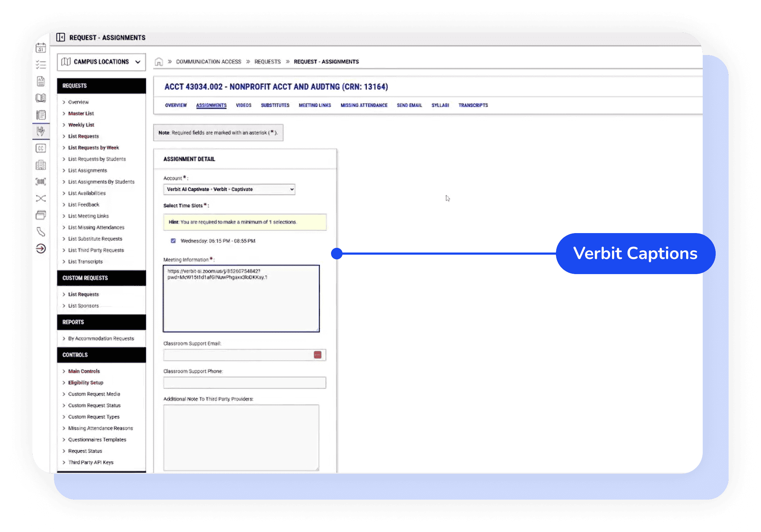Image resolution: width=761 pixels, height=532 pixels.
Task: Open the building icon in sidebar
Action: (41, 165)
